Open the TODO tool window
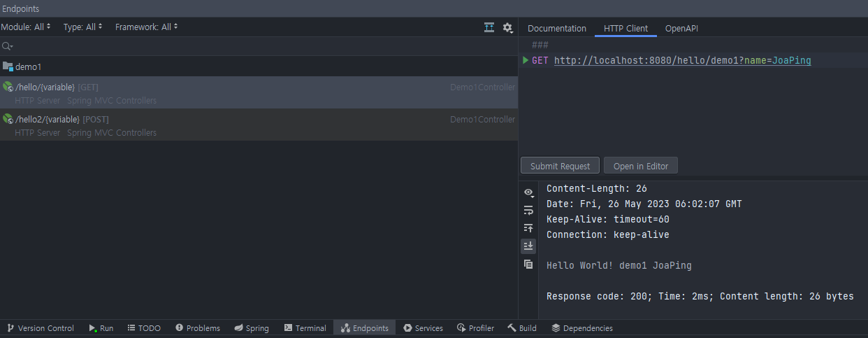868x338 pixels. [144, 328]
